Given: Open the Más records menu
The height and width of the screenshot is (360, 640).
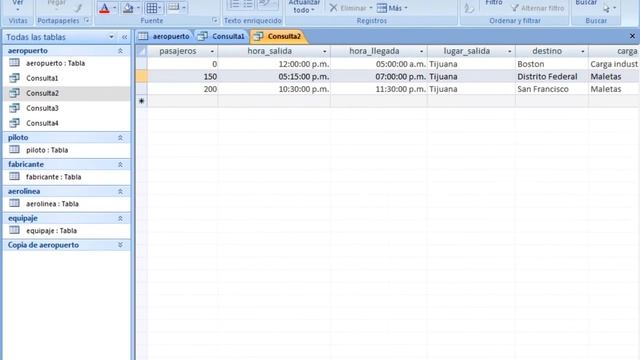Looking at the screenshot, I should click(x=392, y=8).
